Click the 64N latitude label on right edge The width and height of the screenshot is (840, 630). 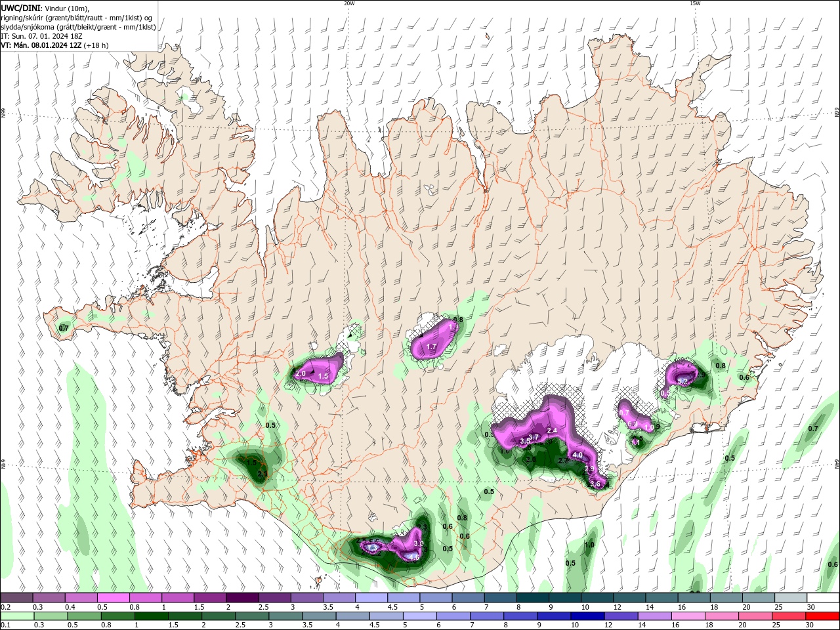[837, 463]
